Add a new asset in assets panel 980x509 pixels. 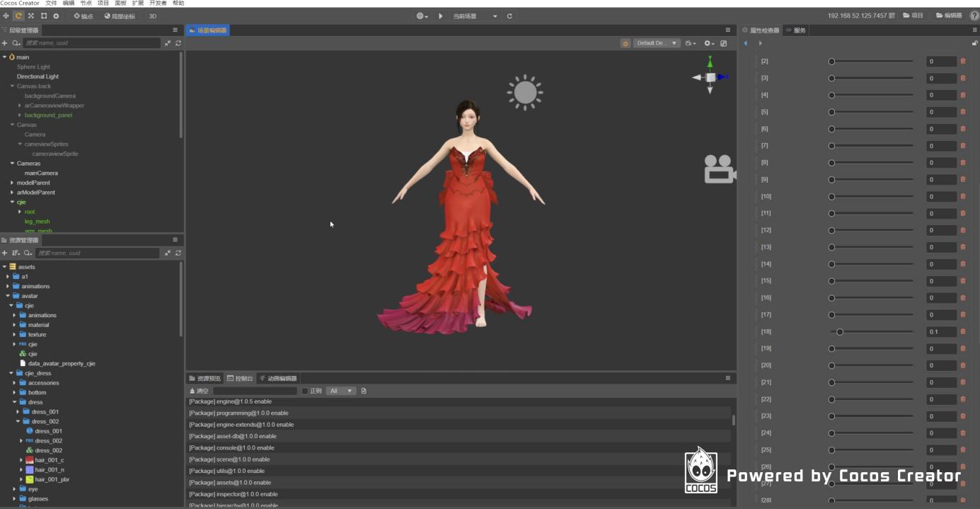[5, 253]
